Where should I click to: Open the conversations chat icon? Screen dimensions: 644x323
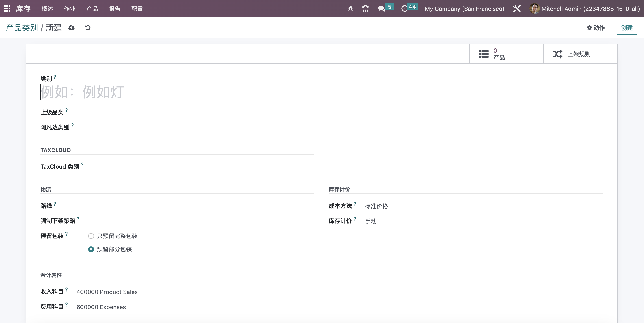click(x=381, y=9)
